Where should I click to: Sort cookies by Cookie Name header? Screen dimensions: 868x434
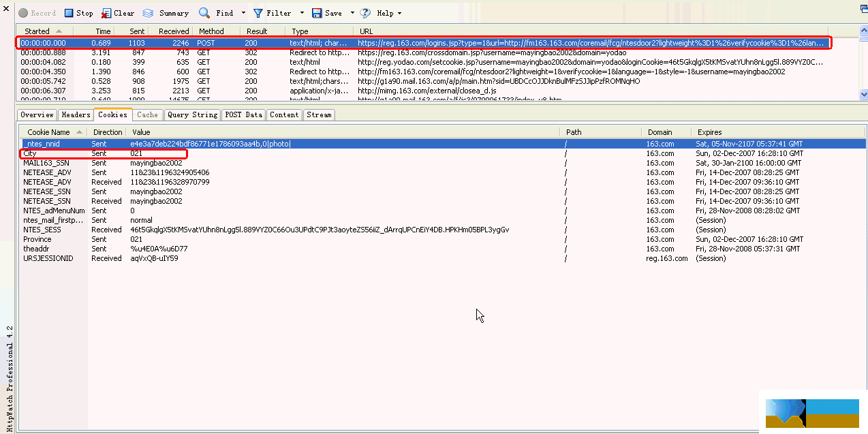[53, 132]
